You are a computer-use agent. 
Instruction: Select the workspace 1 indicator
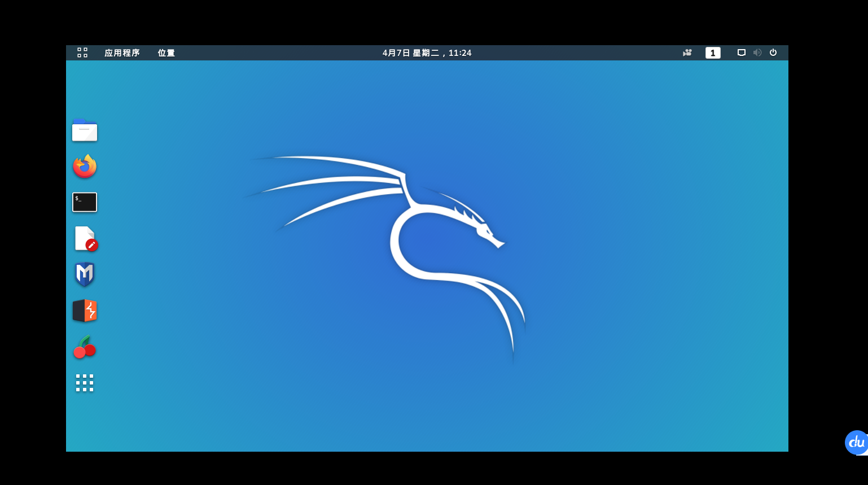coord(713,53)
